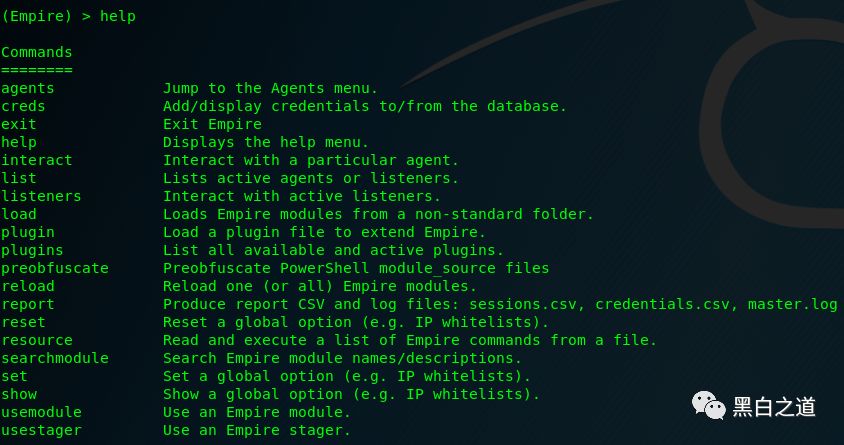Select the "usemodule" command entry
The width and height of the screenshot is (844, 445).
(41, 412)
